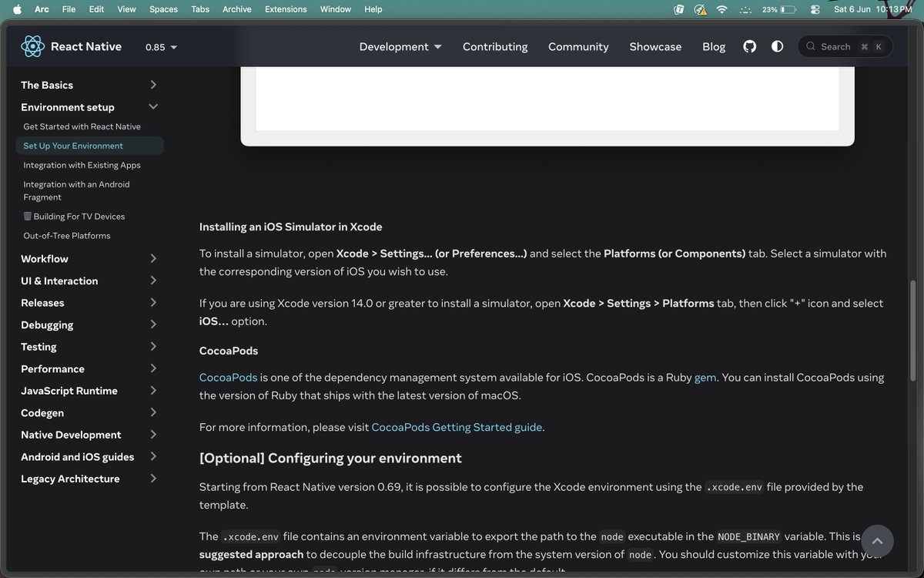The height and width of the screenshot is (578, 924).
Task: Expand the Debugging section
Action: [x=89, y=324]
